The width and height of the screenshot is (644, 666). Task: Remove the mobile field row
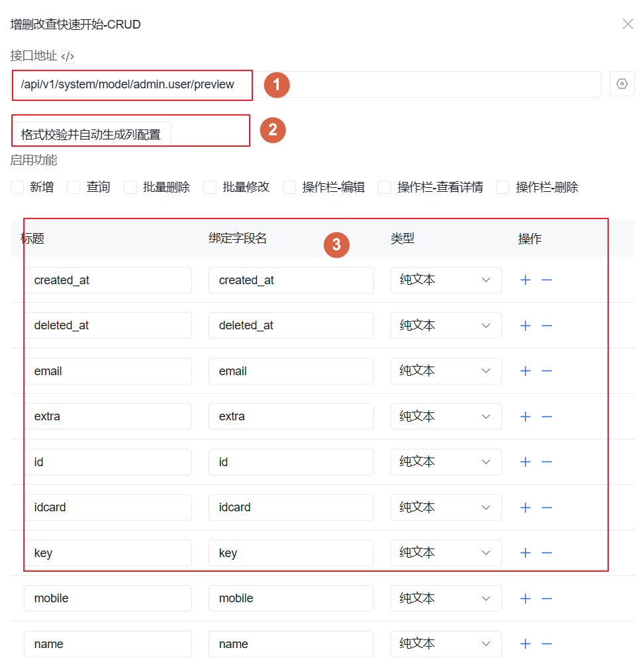pyautogui.click(x=546, y=598)
